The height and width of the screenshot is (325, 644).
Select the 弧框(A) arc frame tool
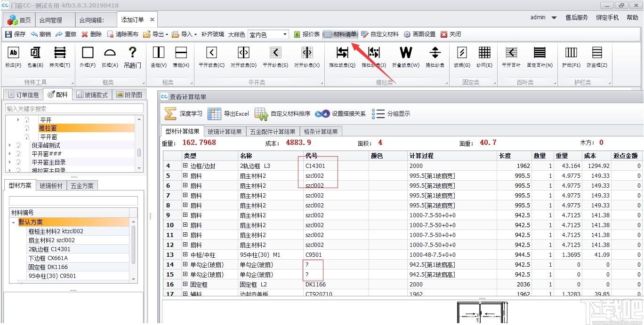pos(110,57)
